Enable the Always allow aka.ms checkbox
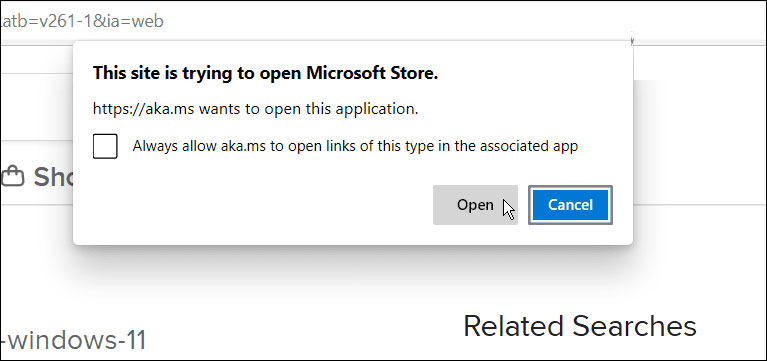This screenshot has width=767, height=361. 105,146
